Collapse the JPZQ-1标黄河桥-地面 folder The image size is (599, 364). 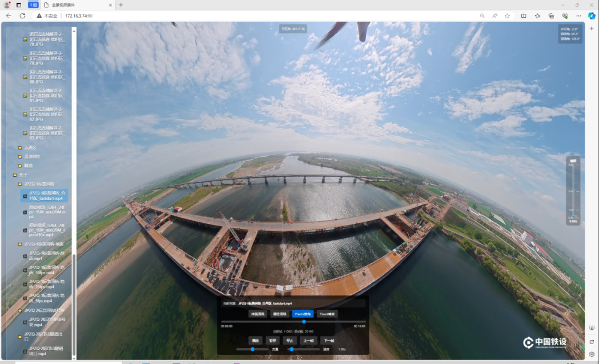(x=44, y=244)
